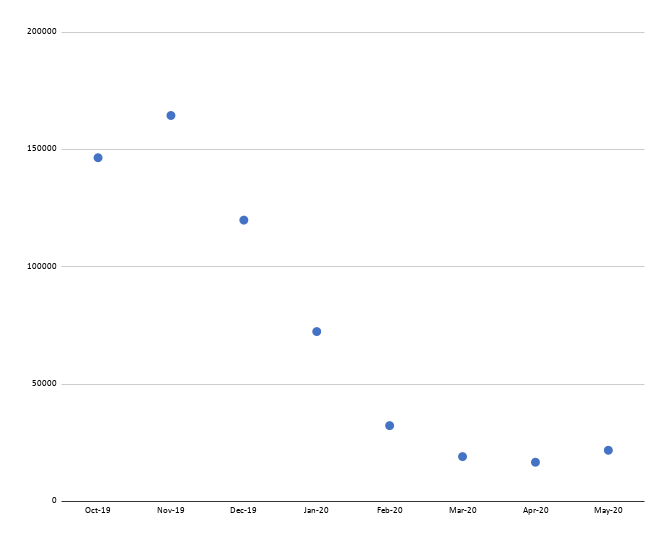Click the Oct-19 data point
This screenshot has height=543, width=672.
coord(98,158)
